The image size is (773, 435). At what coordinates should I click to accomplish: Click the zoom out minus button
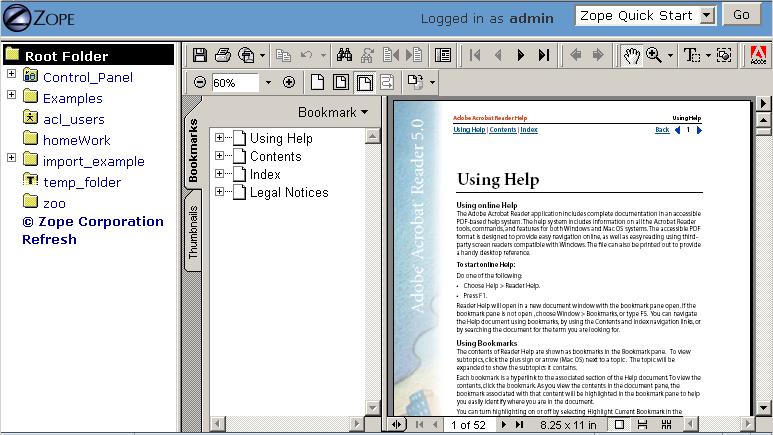(x=200, y=82)
